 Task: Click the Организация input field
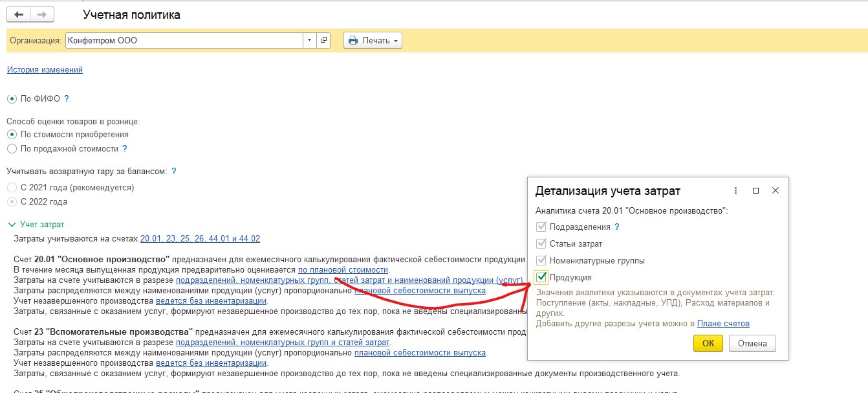pos(184,40)
